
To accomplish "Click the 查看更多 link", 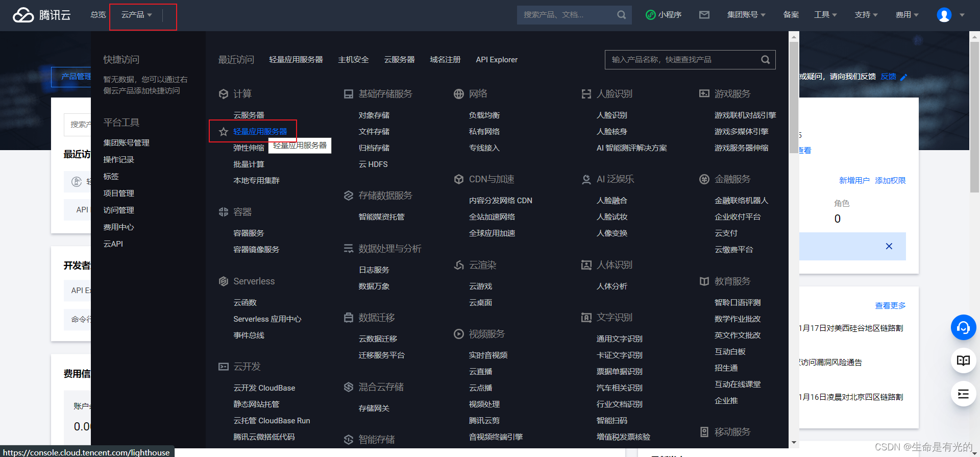I will 890,306.
